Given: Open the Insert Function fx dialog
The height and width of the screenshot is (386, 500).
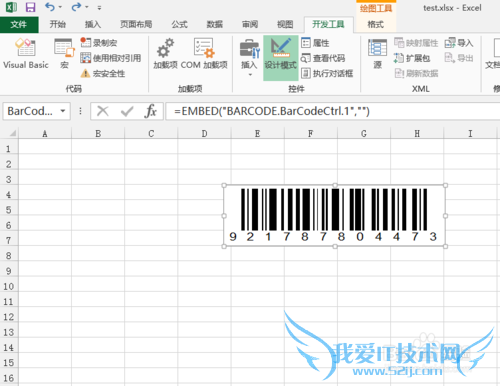Looking at the screenshot, I should pos(150,111).
